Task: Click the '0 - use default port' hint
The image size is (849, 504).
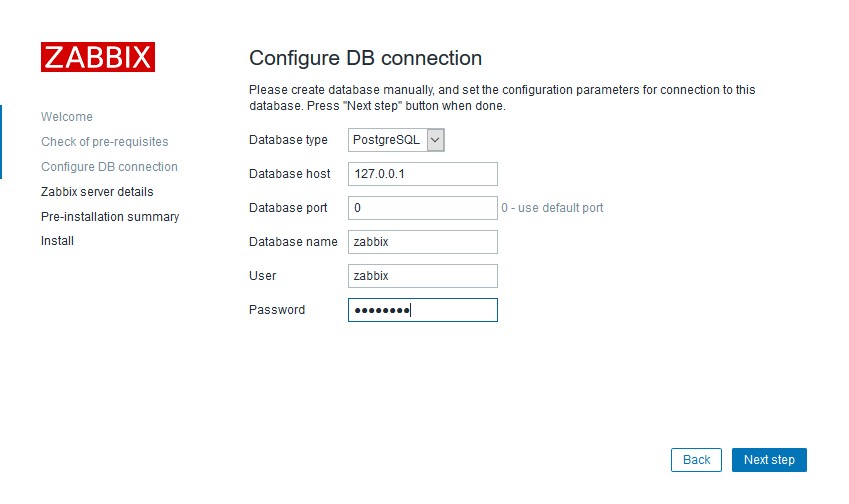Action: point(552,208)
